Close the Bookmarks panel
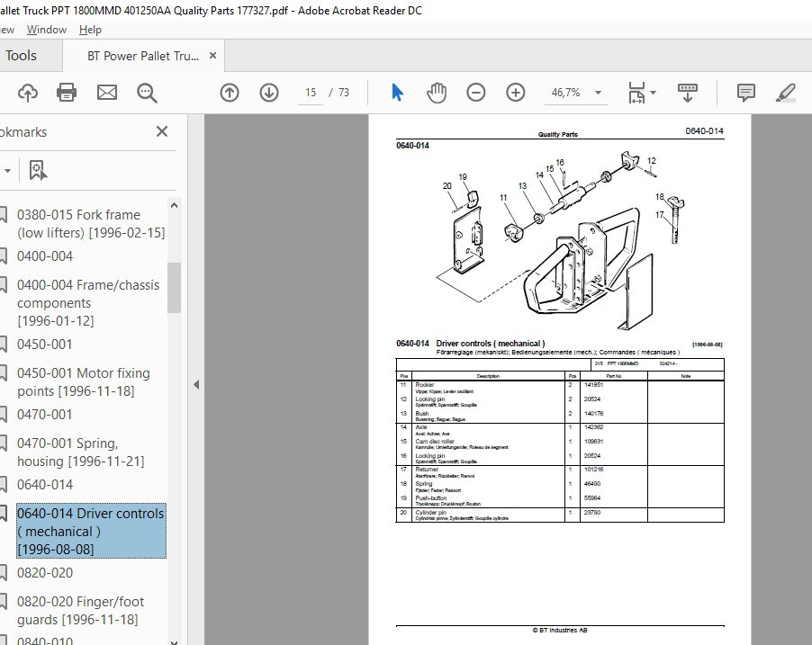Screen dimensions: 812x645 (x=162, y=131)
